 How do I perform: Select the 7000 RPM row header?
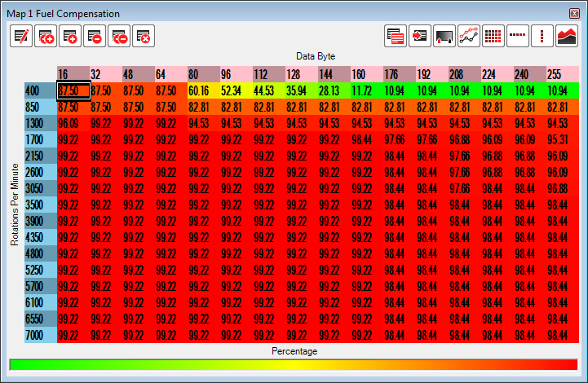pyautogui.click(x=41, y=335)
